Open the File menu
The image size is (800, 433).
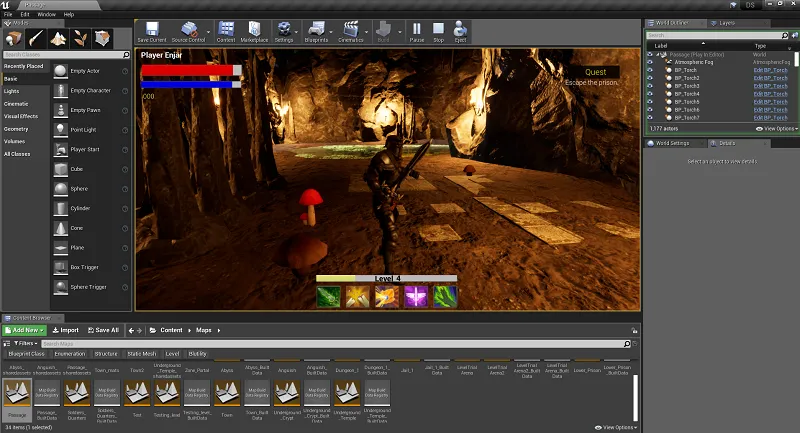click(x=8, y=14)
